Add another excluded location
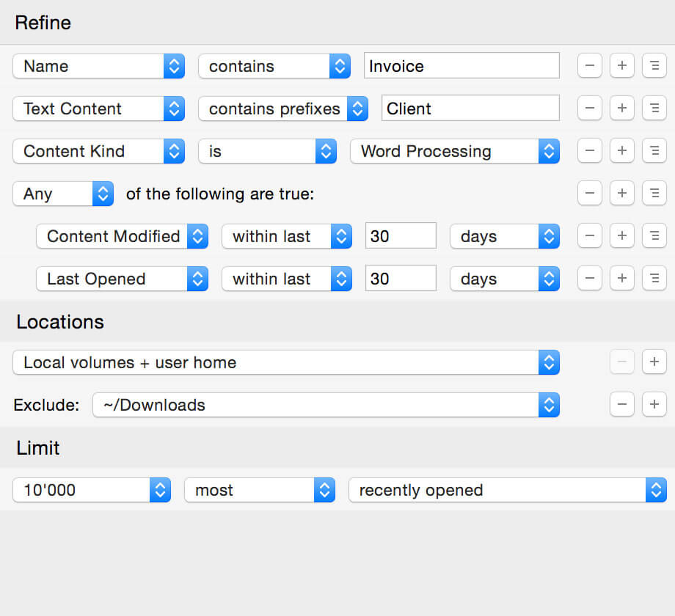675x616 pixels. 654,404
